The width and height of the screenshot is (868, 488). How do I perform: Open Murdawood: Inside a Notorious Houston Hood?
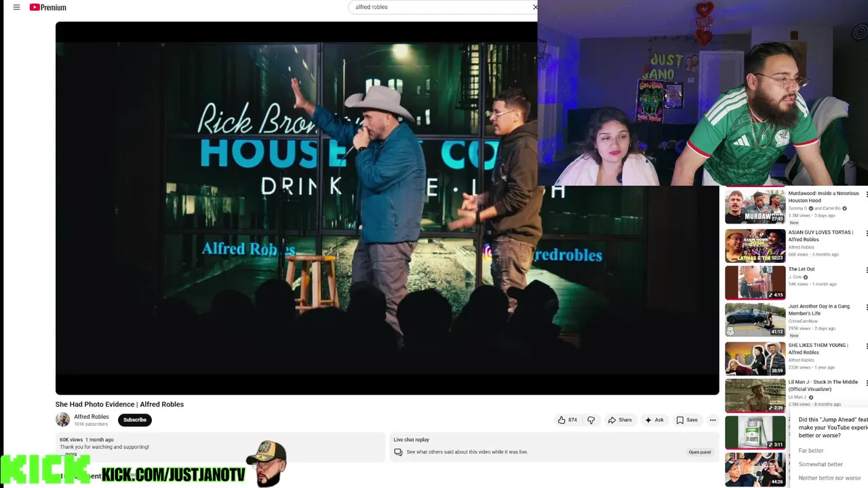[823, 197]
